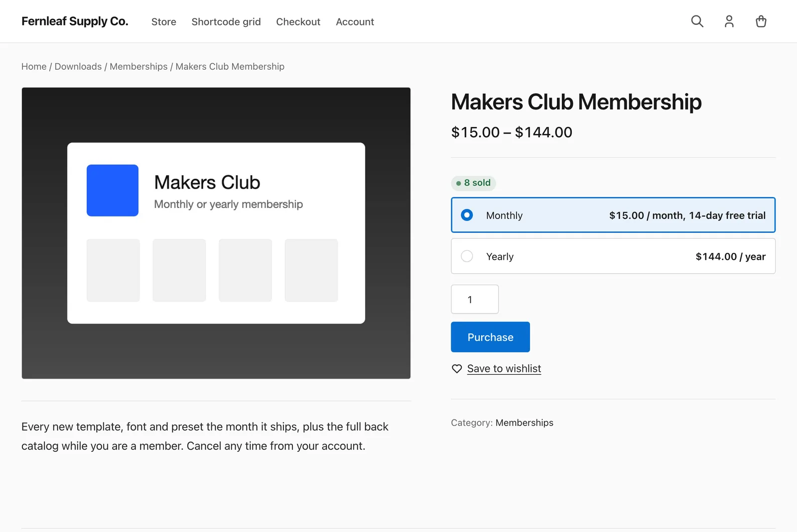Open the Makers Club product image
Viewport: 797px width, 532px height.
coord(216,233)
